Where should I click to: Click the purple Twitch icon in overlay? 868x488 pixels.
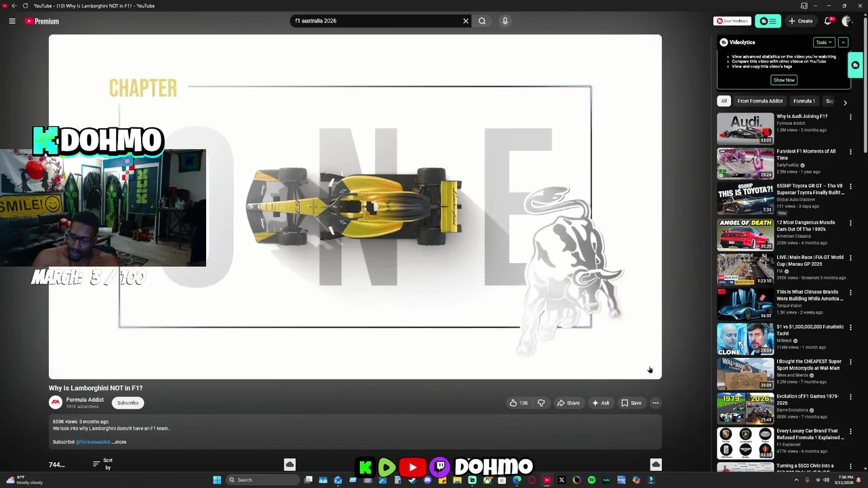click(x=440, y=467)
